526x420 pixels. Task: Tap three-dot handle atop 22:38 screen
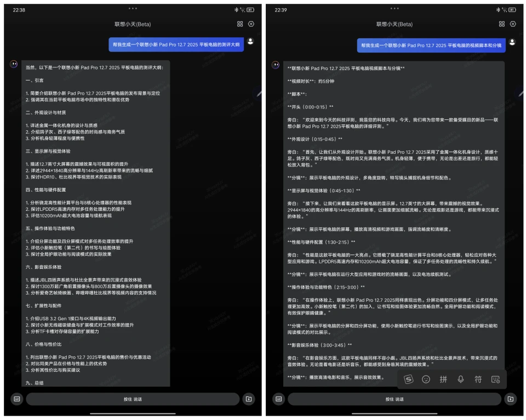(x=133, y=8)
